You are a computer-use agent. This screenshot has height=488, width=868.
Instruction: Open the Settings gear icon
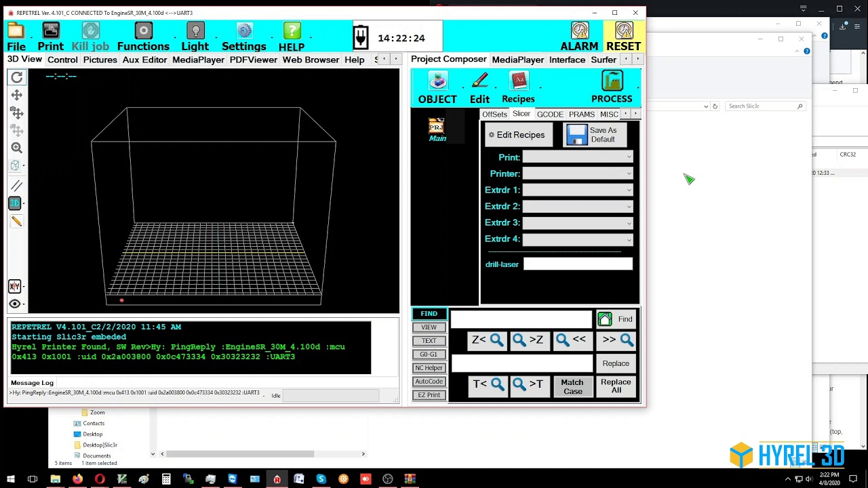click(x=244, y=30)
